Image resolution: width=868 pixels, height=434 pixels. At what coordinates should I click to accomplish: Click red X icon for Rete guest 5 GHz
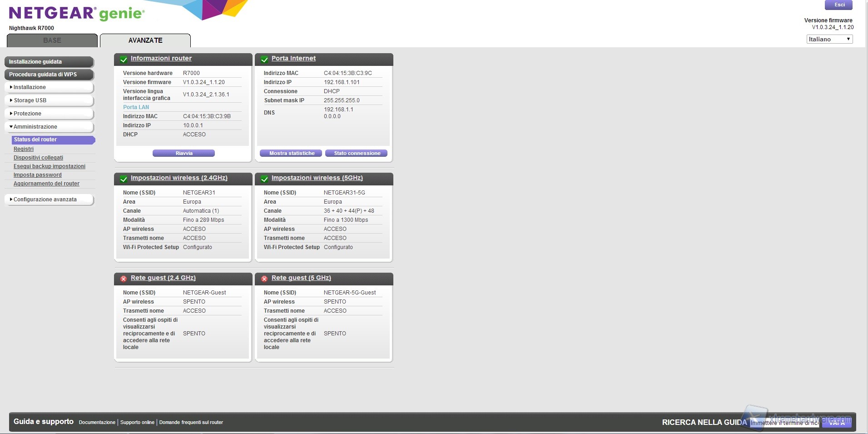(264, 279)
